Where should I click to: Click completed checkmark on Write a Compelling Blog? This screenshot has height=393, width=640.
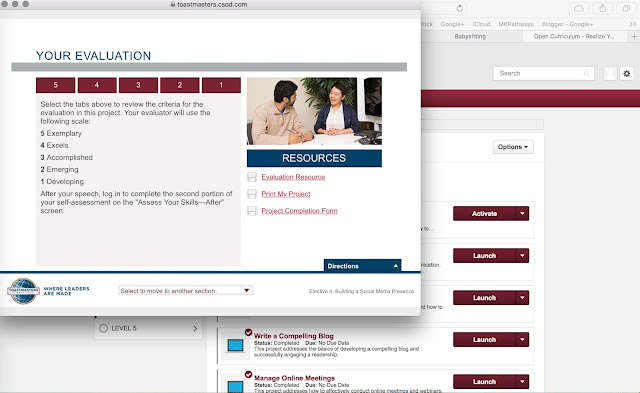coord(248,332)
